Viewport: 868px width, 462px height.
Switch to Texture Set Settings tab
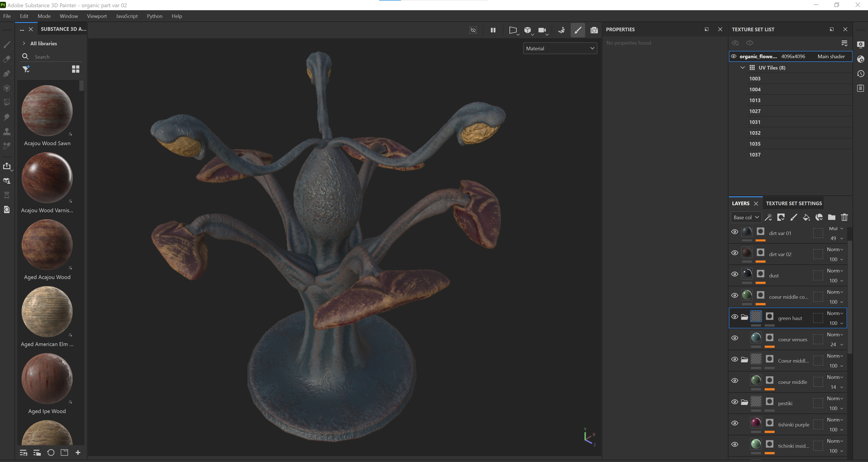(x=794, y=203)
